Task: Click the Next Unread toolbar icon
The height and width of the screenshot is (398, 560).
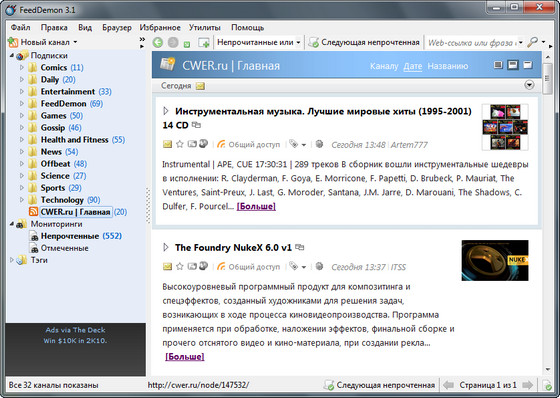Action: (x=313, y=43)
